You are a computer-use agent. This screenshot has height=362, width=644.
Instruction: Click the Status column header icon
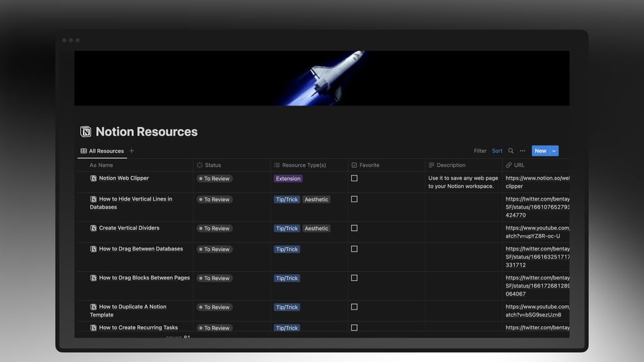click(x=199, y=165)
